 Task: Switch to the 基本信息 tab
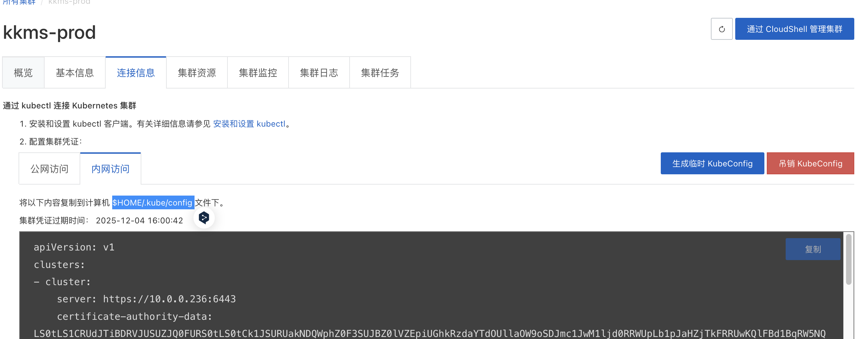coord(75,72)
